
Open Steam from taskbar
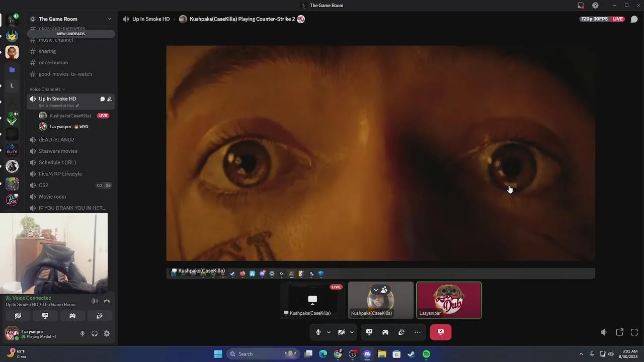point(411,354)
